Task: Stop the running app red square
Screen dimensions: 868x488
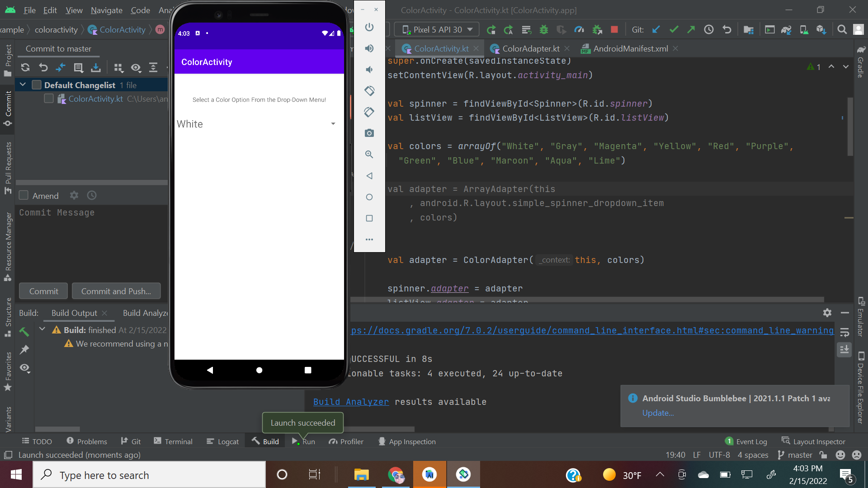Action: point(614,30)
